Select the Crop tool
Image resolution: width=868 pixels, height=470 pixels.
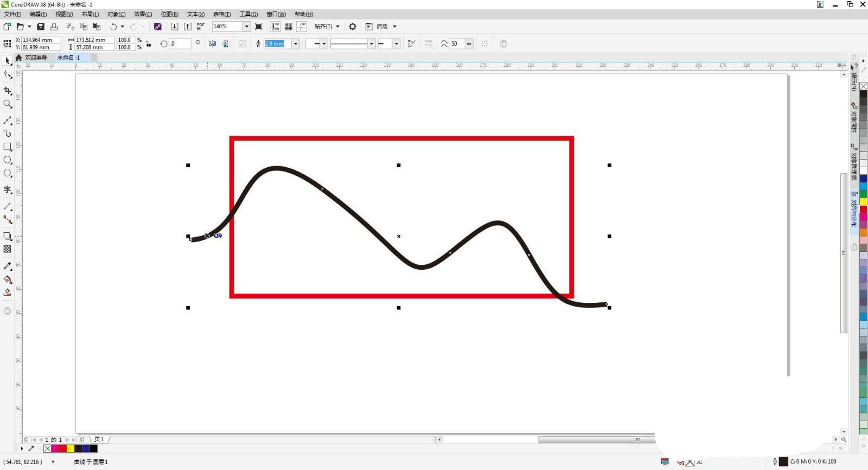click(x=8, y=91)
